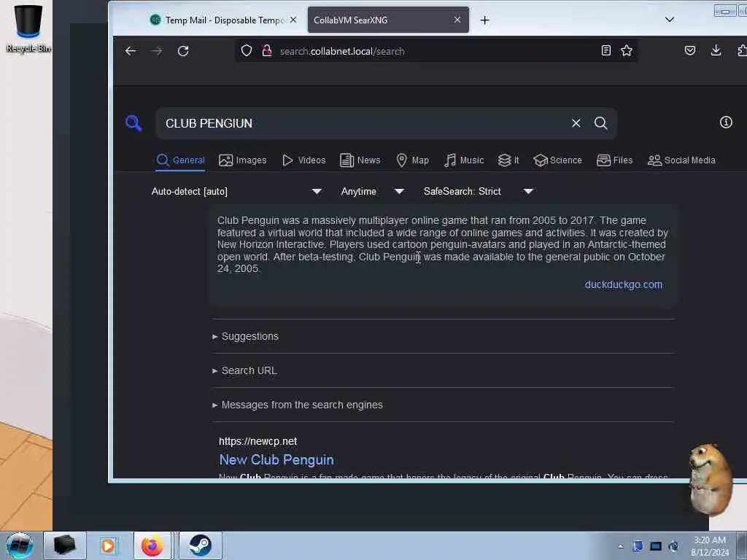
Task: Open the Map category
Action: (413, 160)
